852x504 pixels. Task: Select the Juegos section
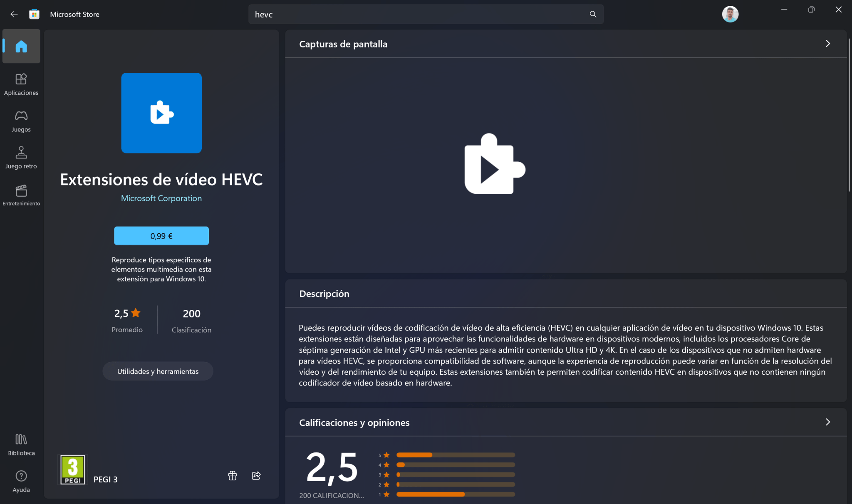click(x=21, y=121)
